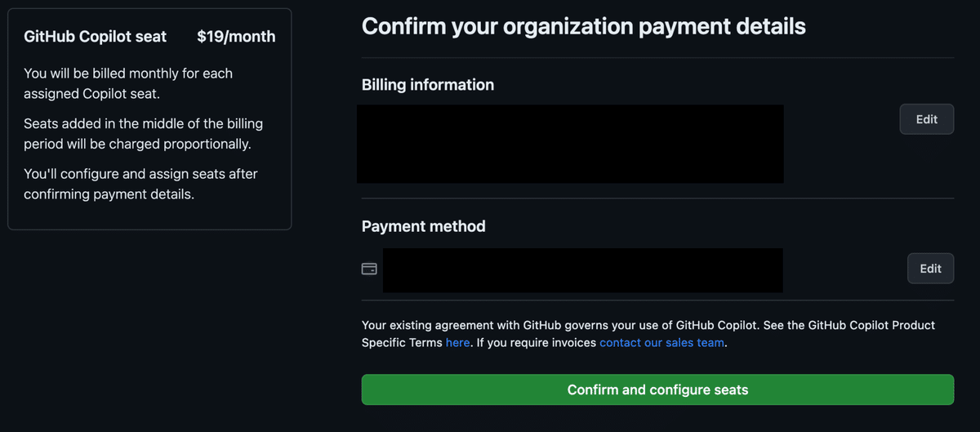Confirm and configure seats
980x432 pixels.
657,390
